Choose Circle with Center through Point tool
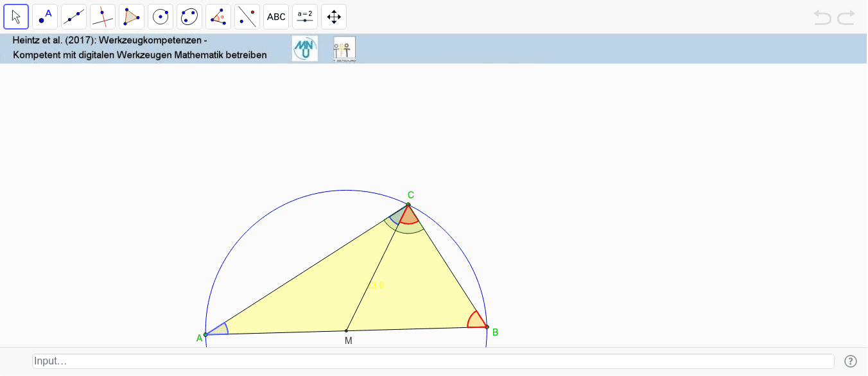The height and width of the screenshot is (376, 868). tap(161, 17)
